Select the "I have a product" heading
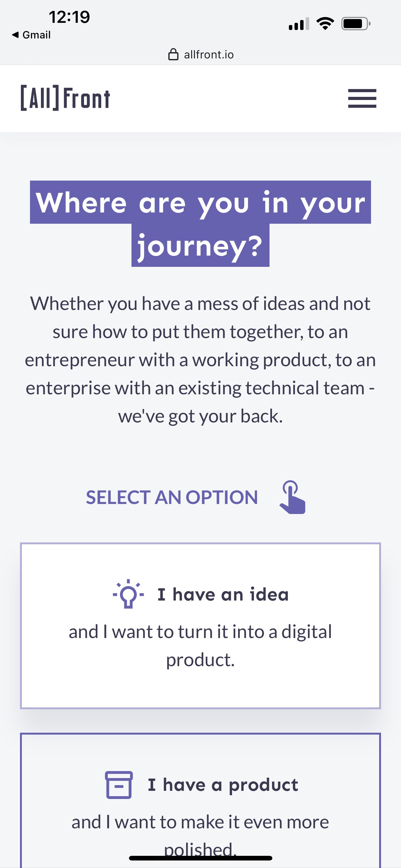Screen dimensions: 401x868 click(223, 785)
